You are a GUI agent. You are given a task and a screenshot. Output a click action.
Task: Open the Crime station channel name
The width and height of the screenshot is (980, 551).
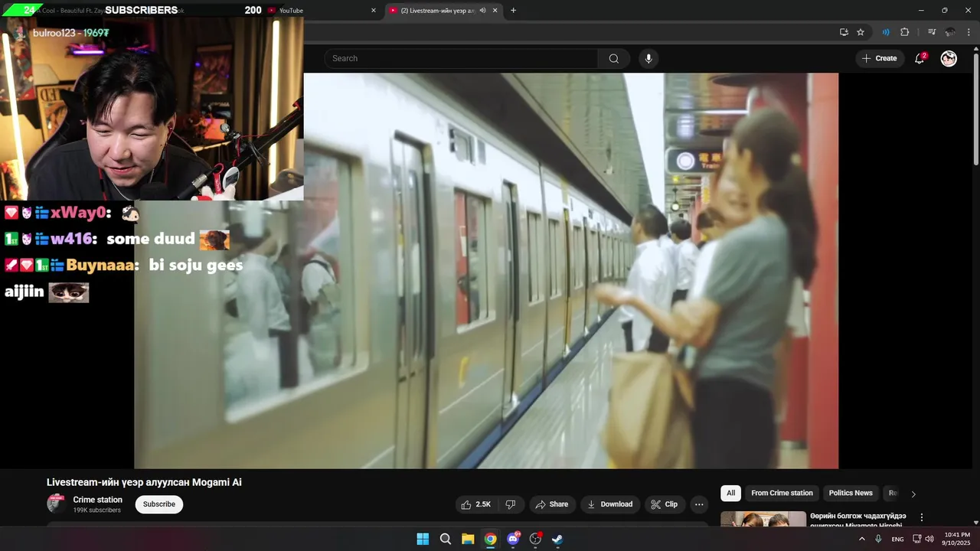click(x=97, y=500)
